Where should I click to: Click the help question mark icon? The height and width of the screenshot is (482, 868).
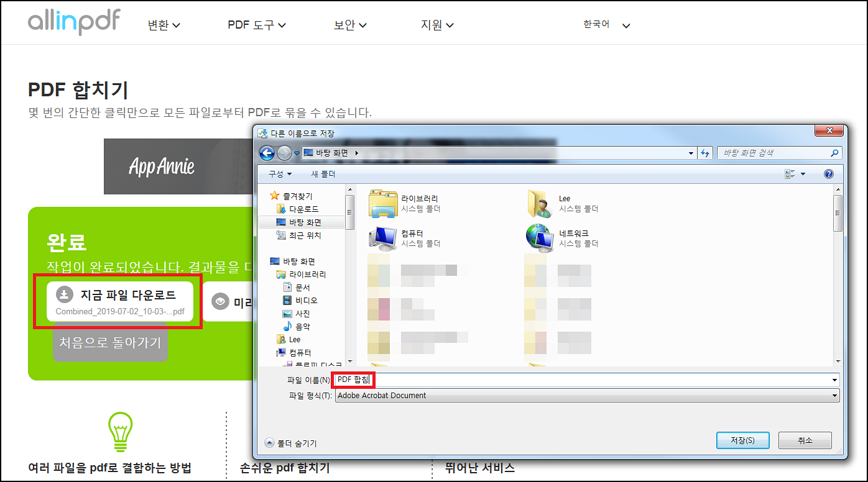point(828,174)
